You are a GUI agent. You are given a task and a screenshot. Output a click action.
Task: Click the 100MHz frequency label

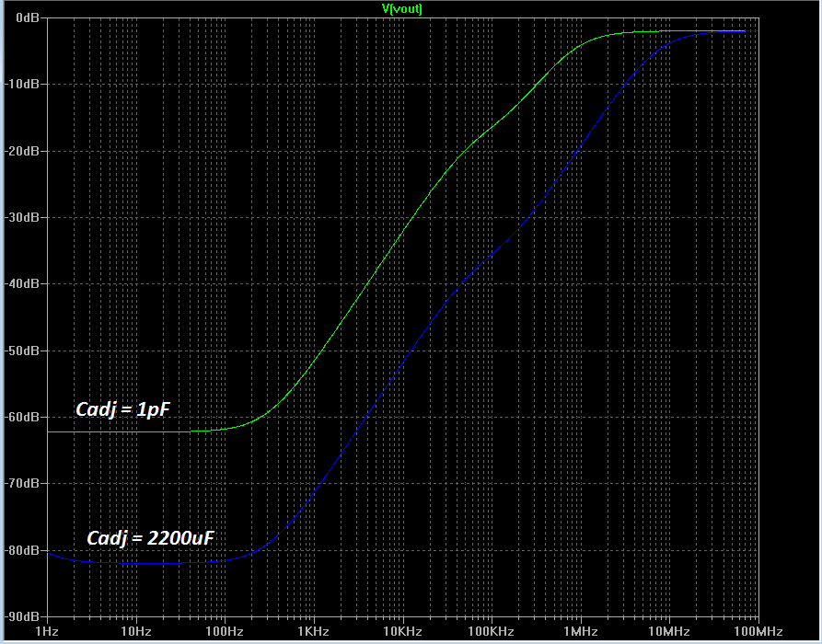(x=758, y=631)
